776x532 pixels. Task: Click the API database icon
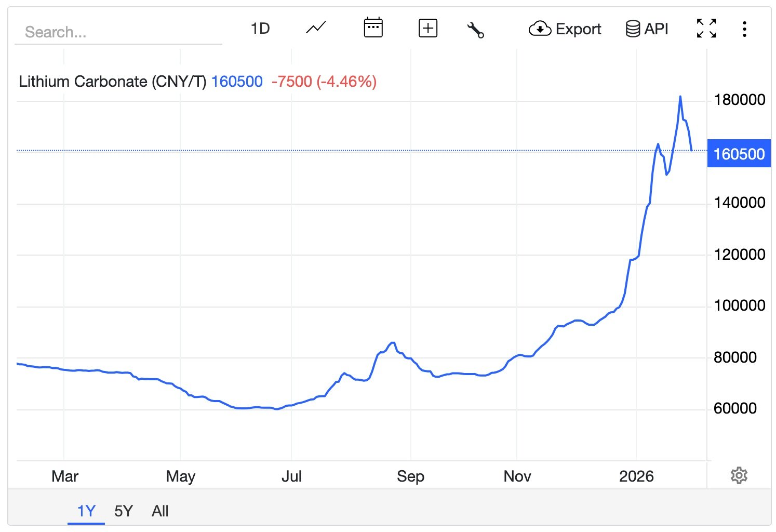(632, 29)
